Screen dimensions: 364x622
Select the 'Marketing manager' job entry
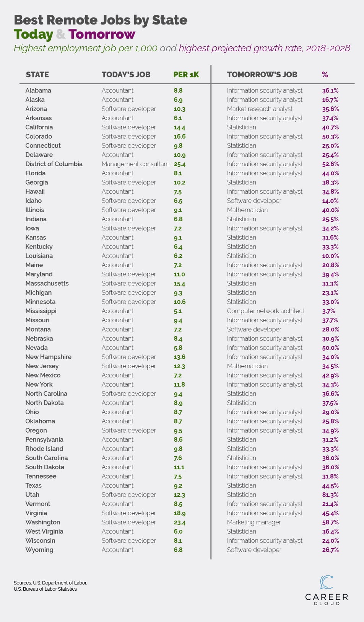tap(254, 522)
